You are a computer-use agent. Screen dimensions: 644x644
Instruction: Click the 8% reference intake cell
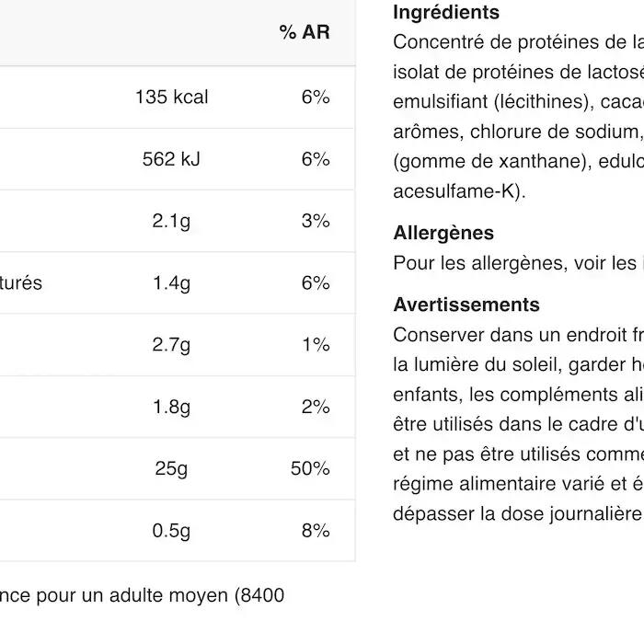[x=316, y=531]
